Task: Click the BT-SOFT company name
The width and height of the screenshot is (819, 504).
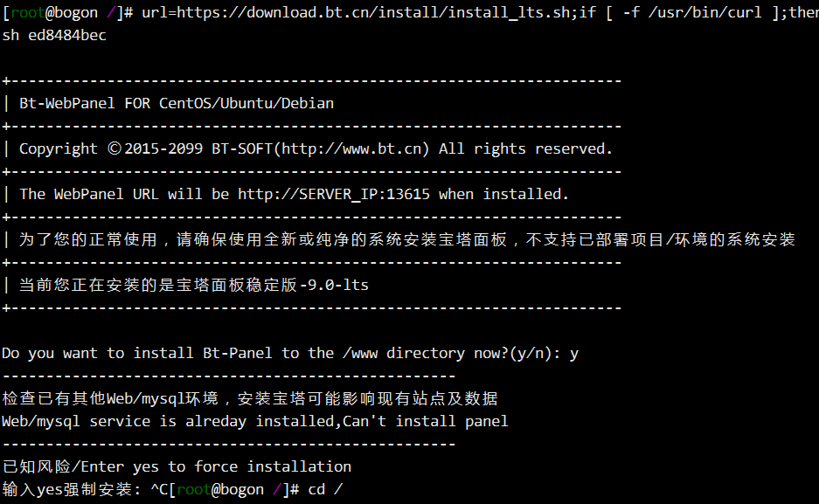Action: [242, 148]
